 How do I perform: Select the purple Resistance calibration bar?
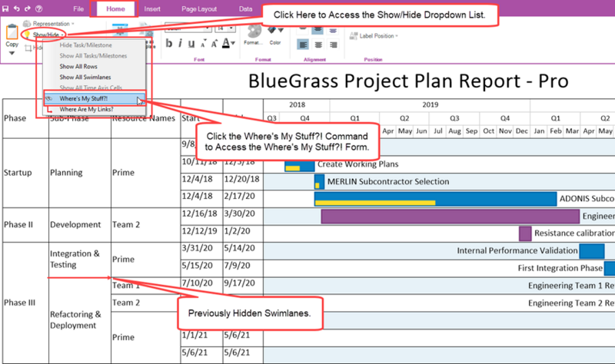[525, 233]
